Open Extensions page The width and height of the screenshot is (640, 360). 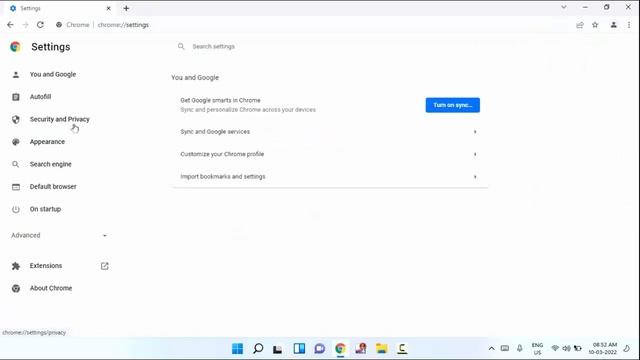46,266
